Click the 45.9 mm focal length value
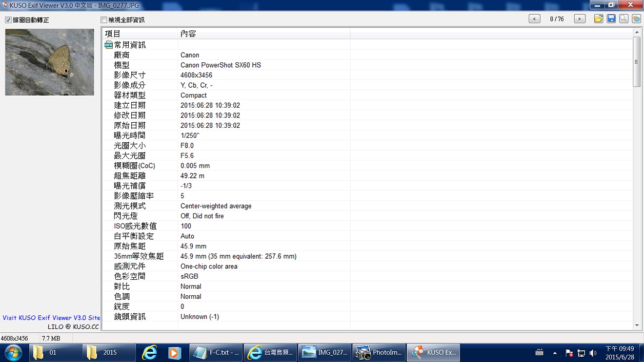Image resolution: width=644 pixels, height=362 pixels. (193, 246)
